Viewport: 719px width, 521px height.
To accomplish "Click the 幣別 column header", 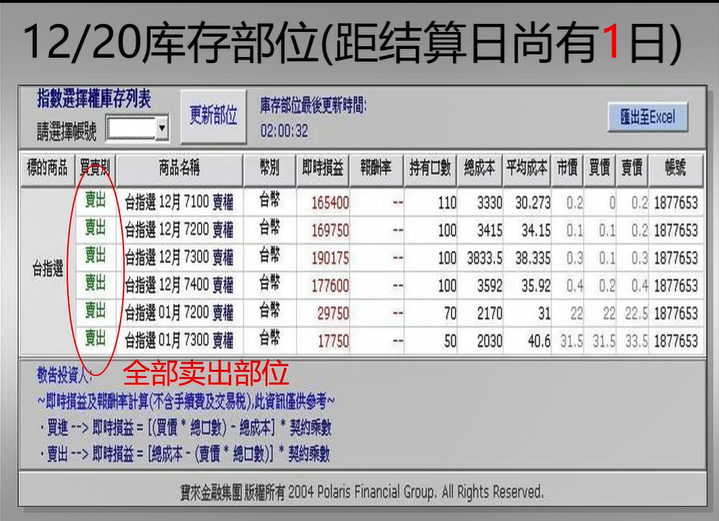I will coord(269,169).
